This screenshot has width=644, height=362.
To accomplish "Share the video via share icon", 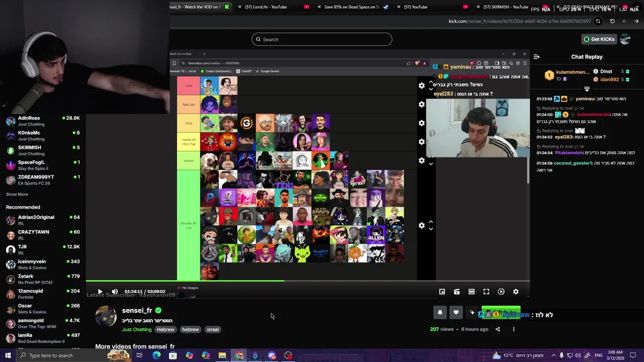I will click(x=498, y=329).
